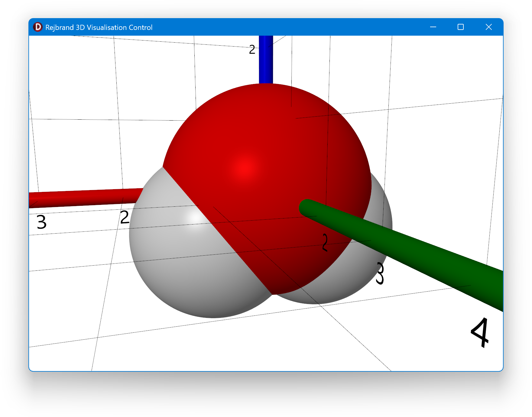
Task: Click the blue vertical axis cylinder
Action: point(266,60)
